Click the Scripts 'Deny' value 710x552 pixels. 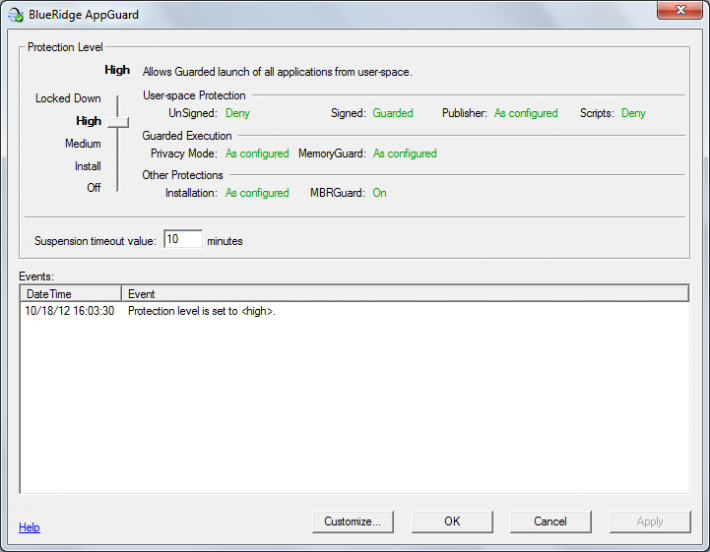tap(633, 113)
